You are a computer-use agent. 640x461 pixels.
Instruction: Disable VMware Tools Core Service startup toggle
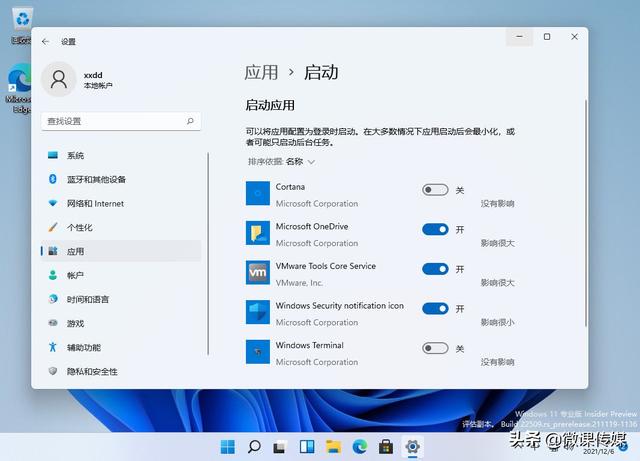435,269
